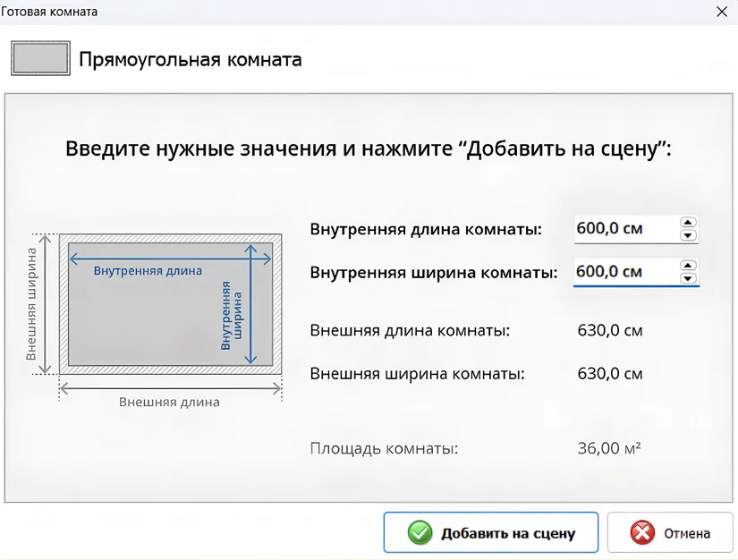Click 'Внешняя ширина' vertical caption in diagram
The width and height of the screenshot is (738, 560).
click(31, 304)
